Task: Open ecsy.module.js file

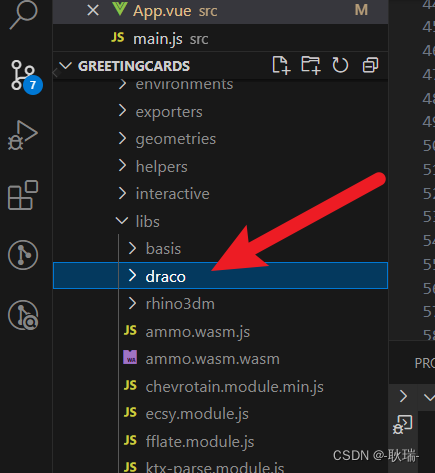Action: click(220, 414)
